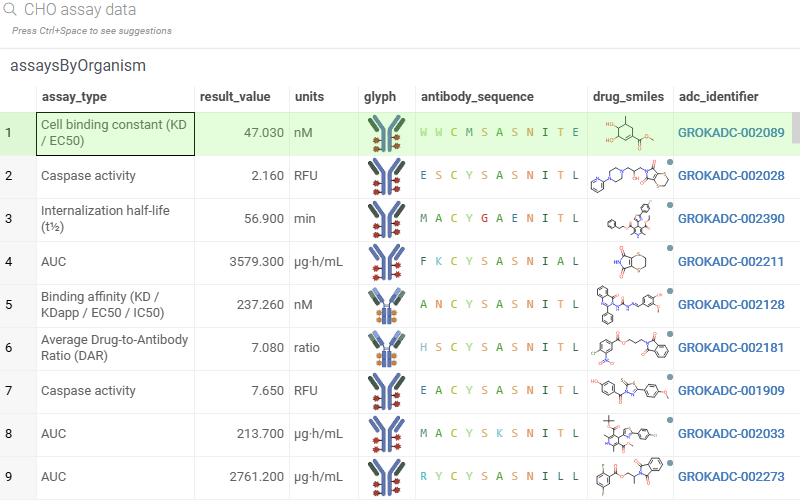Click the antibody glyph in row 8
The width and height of the screenshot is (800, 500).
(386, 434)
